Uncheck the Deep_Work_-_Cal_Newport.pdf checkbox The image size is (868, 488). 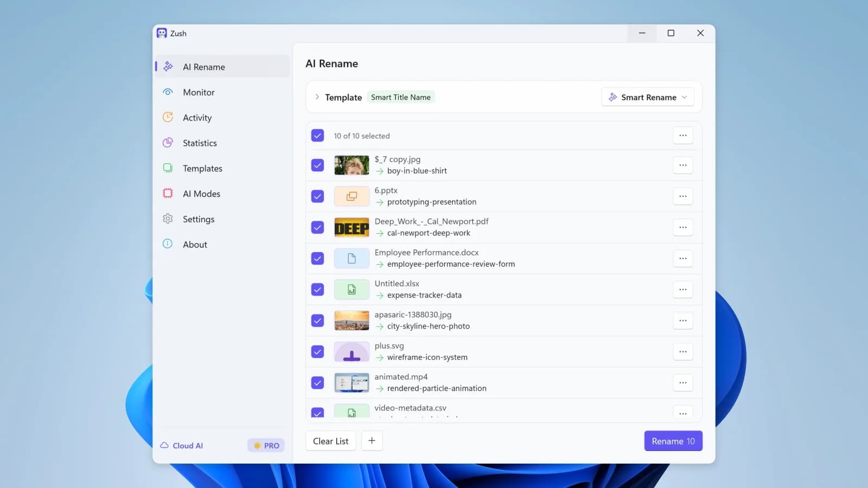(x=317, y=227)
